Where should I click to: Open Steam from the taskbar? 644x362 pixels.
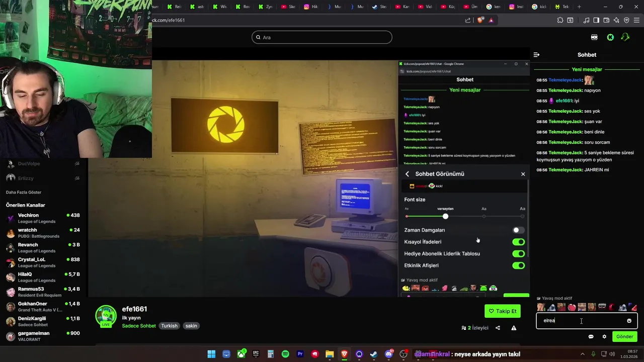pyautogui.click(x=374, y=354)
